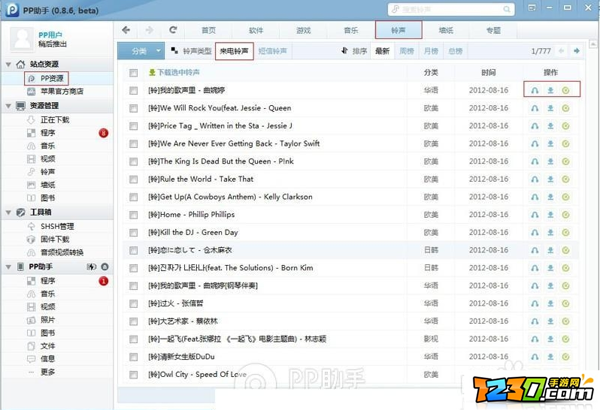Preview the 我的歌声里 - 曲婉婷 ringtone with headphone icon
The image size is (600, 410).
click(535, 90)
